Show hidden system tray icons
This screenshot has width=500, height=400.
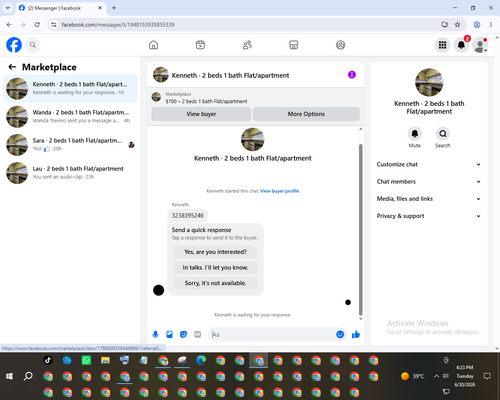tap(436, 376)
